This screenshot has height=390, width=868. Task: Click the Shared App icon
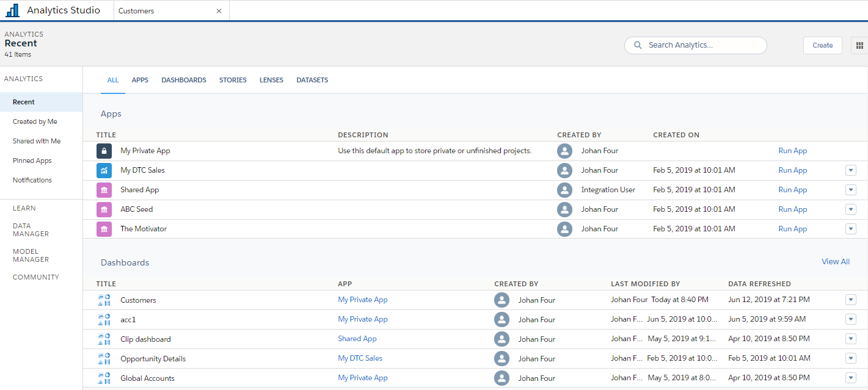coord(104,190)
